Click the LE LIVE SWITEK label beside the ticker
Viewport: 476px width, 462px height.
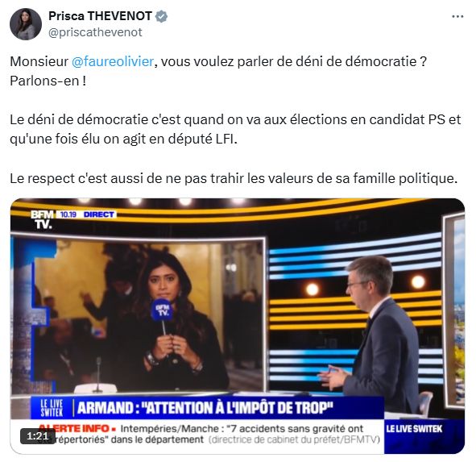414,429
